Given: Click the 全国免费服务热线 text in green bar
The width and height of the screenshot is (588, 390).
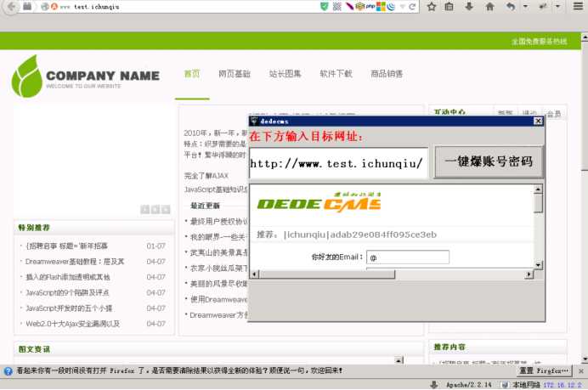Looking at the screenshot, I should click(540, 42).
